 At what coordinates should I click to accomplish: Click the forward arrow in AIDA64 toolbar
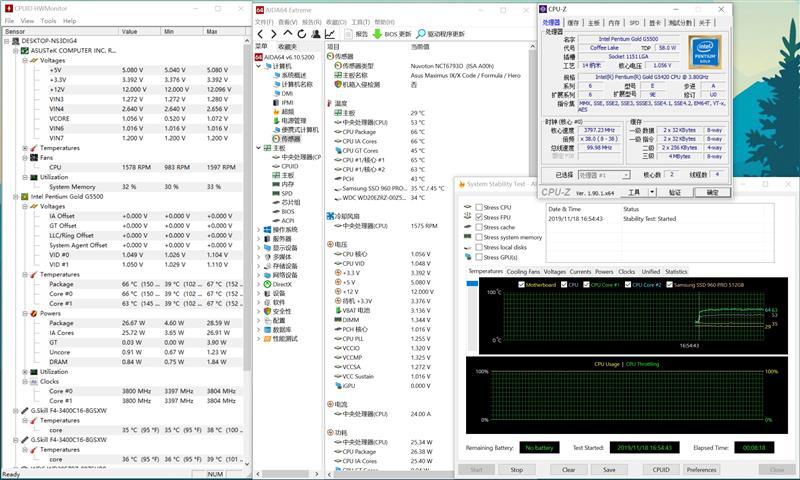[274, 34]
